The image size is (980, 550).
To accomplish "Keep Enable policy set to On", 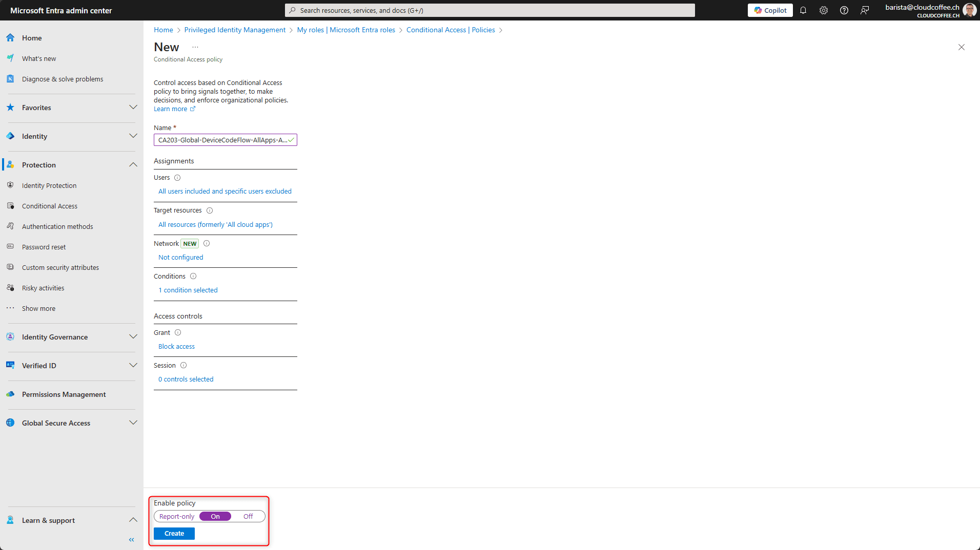I will pos(215,516).
